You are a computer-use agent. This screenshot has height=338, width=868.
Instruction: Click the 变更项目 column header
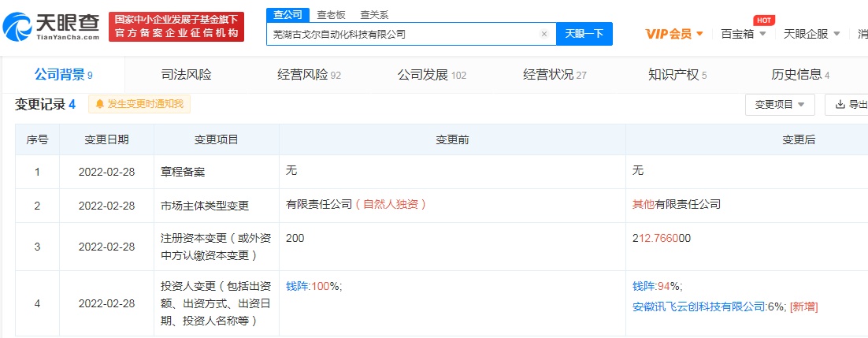[217, 140]
